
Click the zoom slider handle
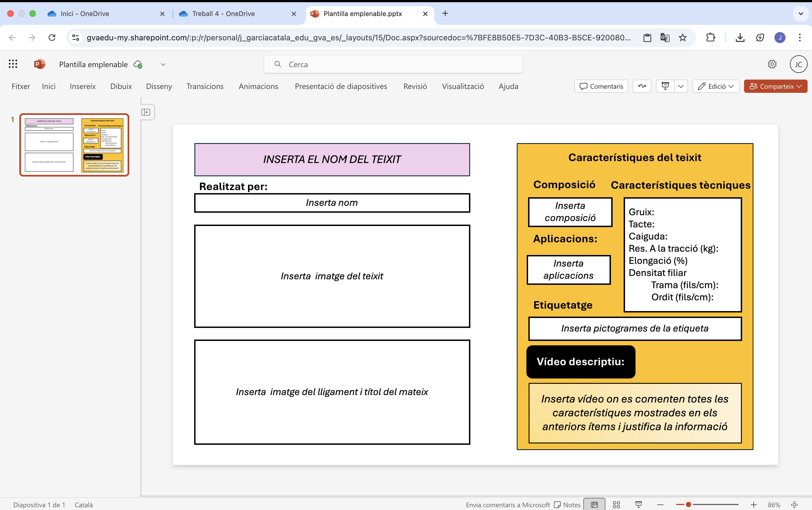coord(688,504)
